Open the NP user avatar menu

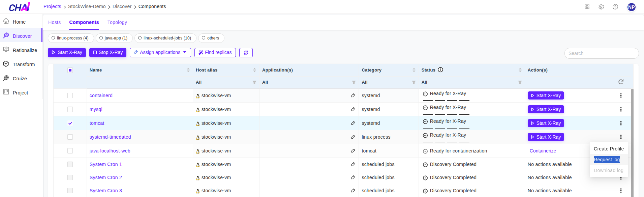pos(632,7)
